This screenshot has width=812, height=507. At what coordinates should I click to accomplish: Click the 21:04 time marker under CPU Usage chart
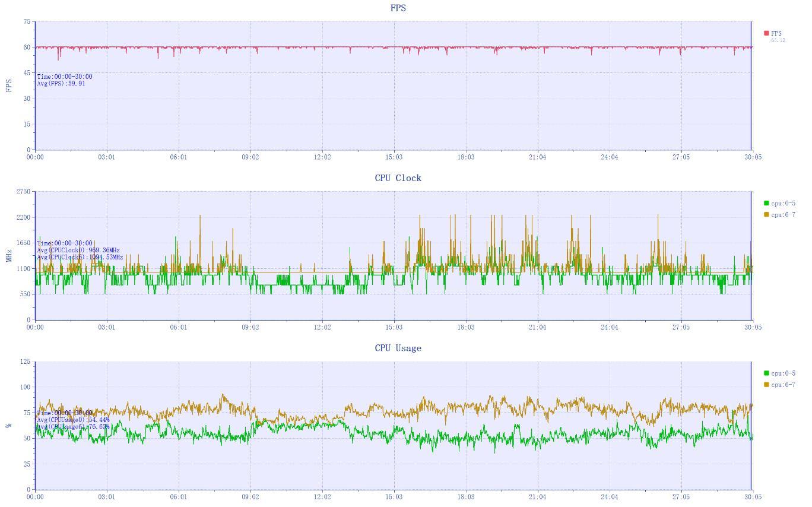[537, 497]
